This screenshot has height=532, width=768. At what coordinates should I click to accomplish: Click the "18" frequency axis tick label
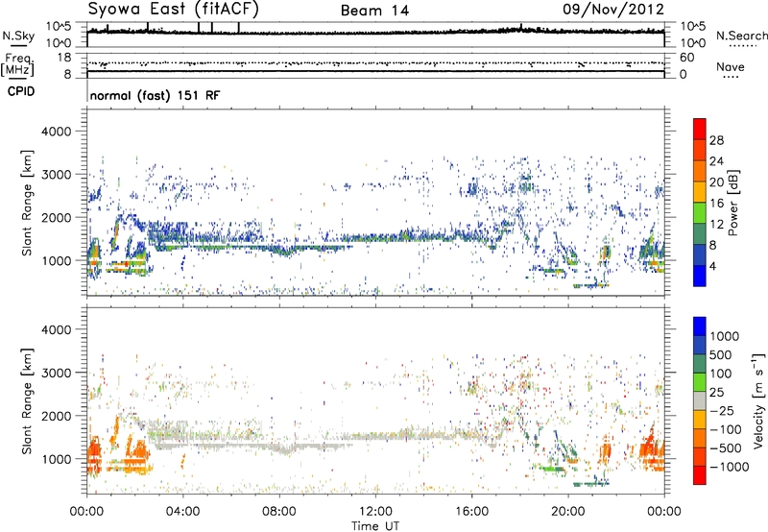pos(64,58)
